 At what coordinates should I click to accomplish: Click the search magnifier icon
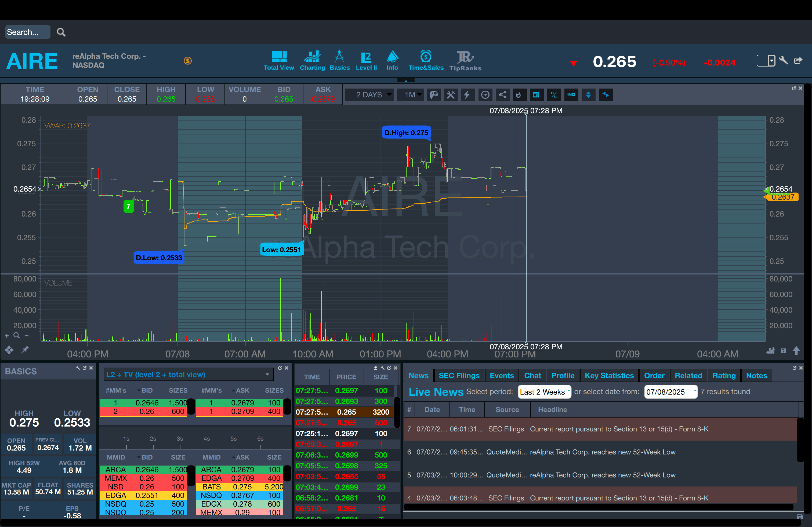[61, 32]
